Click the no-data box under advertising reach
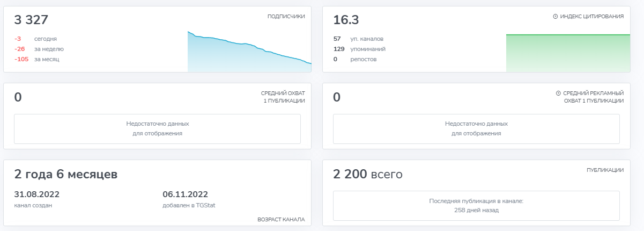The width and height of the screenshot is (644, 231). coord(476,128)
